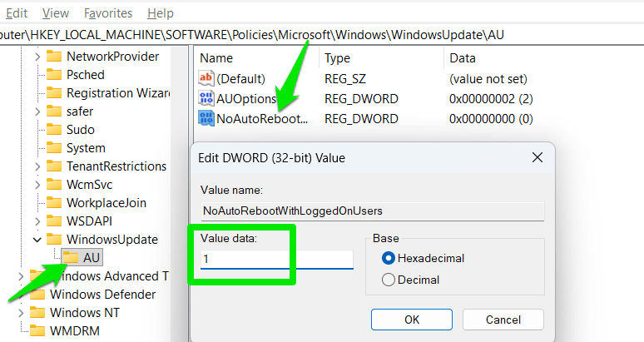Select the WMDRM key label

(75, 331)
